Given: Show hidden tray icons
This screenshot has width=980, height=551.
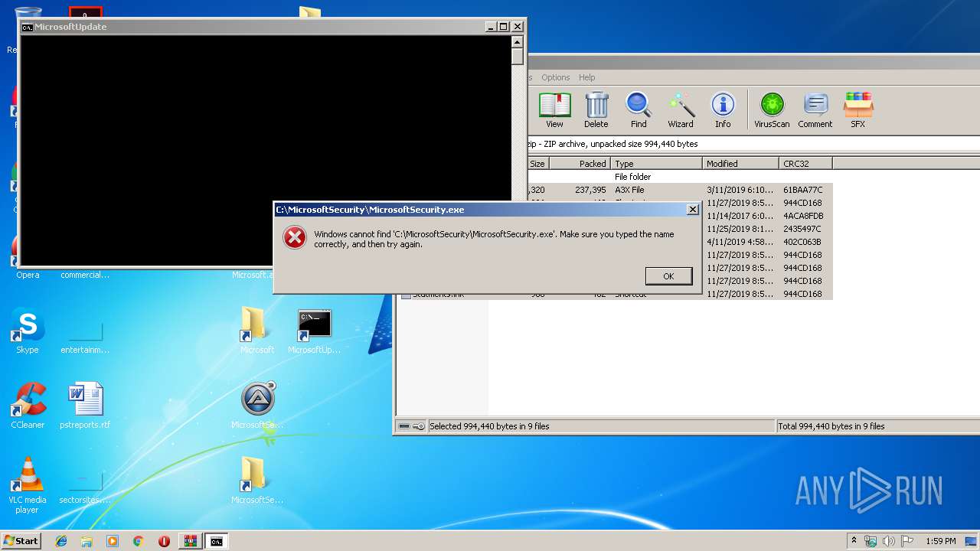Looking at the screenshot, I should click(x=854, y=541).
